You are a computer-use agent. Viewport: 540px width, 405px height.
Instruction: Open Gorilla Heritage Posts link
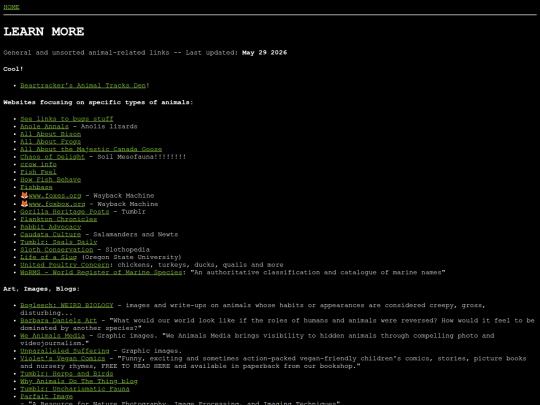tap(64, 211)
